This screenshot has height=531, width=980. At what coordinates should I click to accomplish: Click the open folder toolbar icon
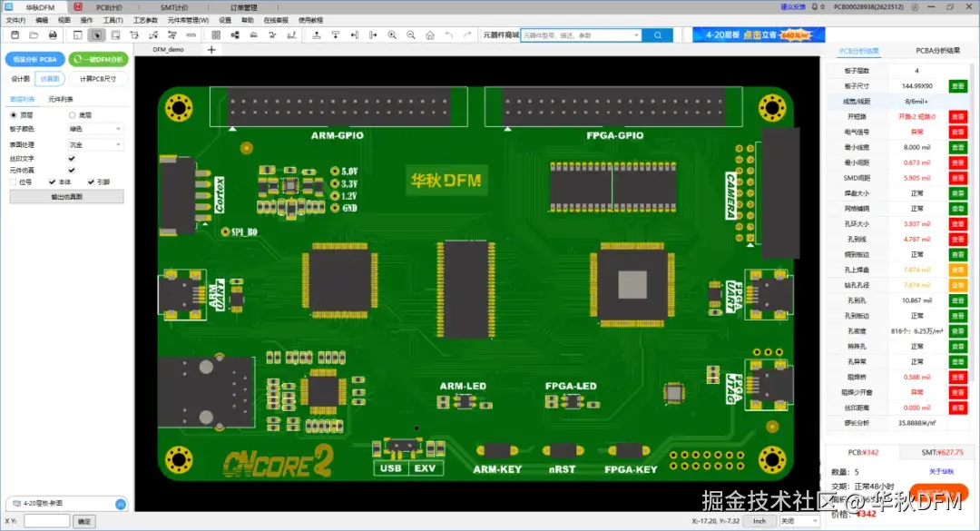(x=34, y=35)
